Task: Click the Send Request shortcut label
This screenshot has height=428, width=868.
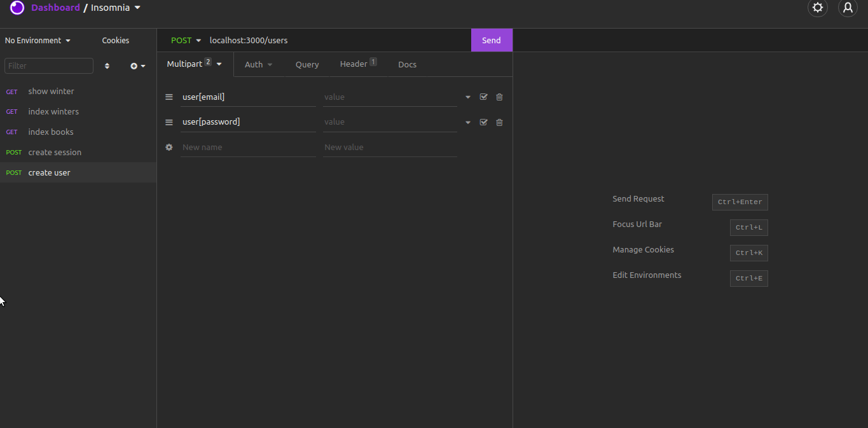Action: point(638,199)
